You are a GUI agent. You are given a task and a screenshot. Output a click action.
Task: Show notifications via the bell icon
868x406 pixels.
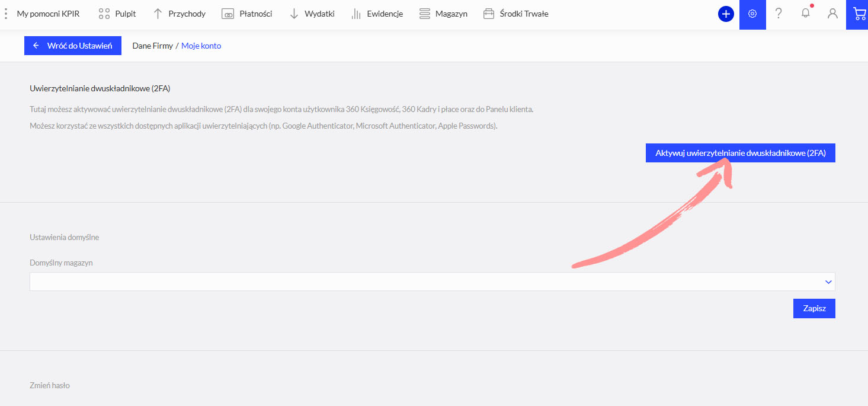coord(805,14)
